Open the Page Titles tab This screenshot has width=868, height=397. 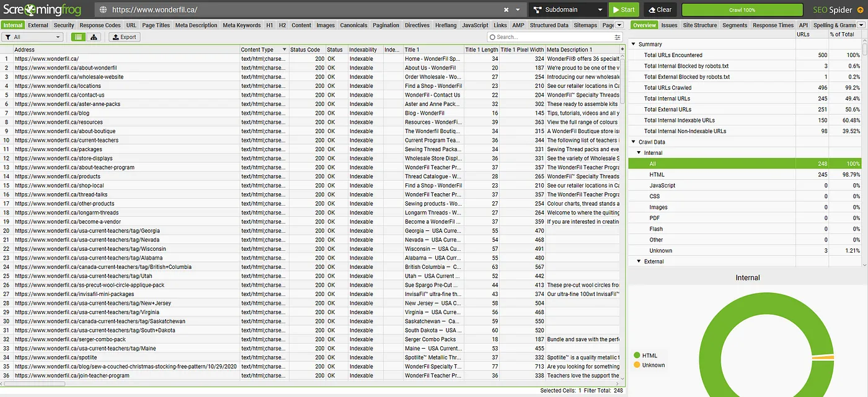pos(156,25)
